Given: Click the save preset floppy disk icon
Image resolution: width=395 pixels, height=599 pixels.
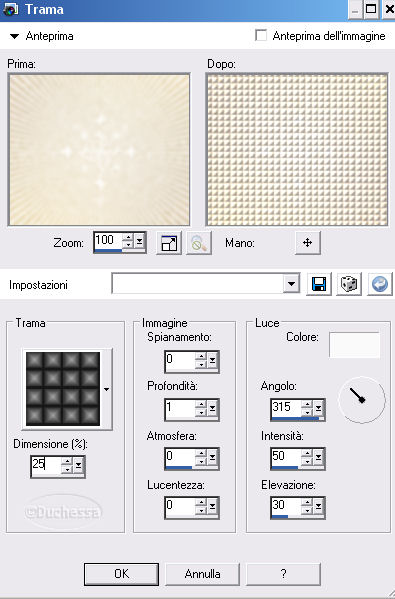Looking at the screenshot, I should (x=319, y=284).
